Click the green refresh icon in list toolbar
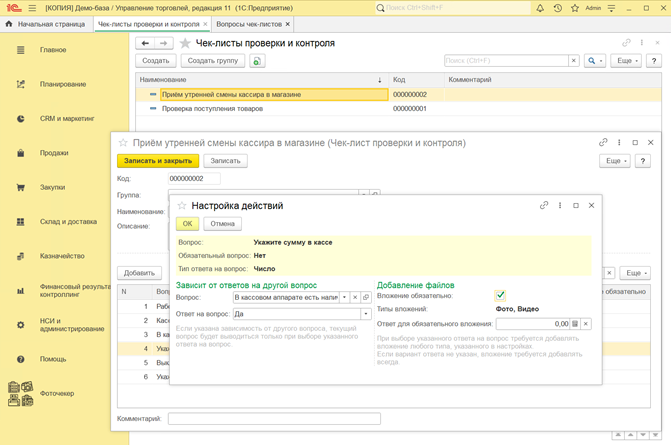The width and height of the screenshot is (671, 445). point(257,61)
